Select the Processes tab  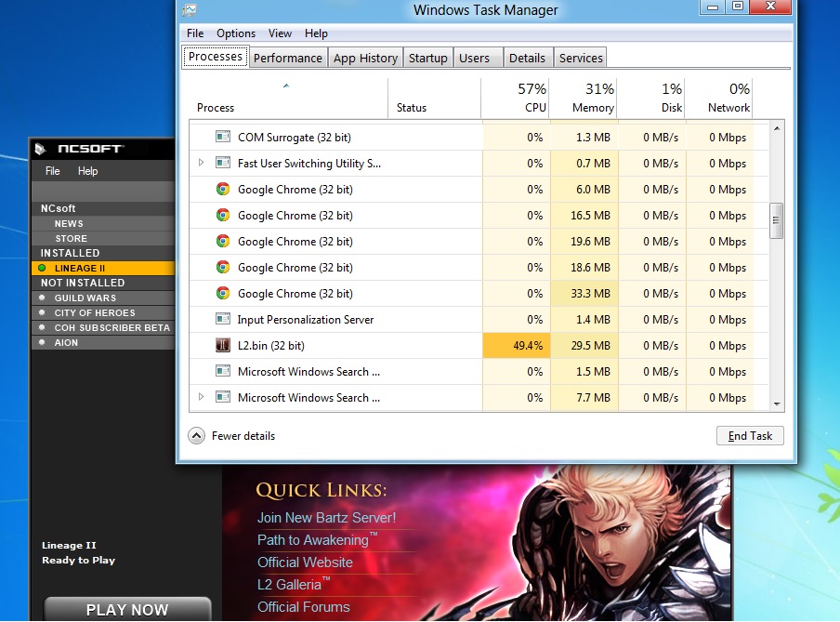tap(216, 57)
